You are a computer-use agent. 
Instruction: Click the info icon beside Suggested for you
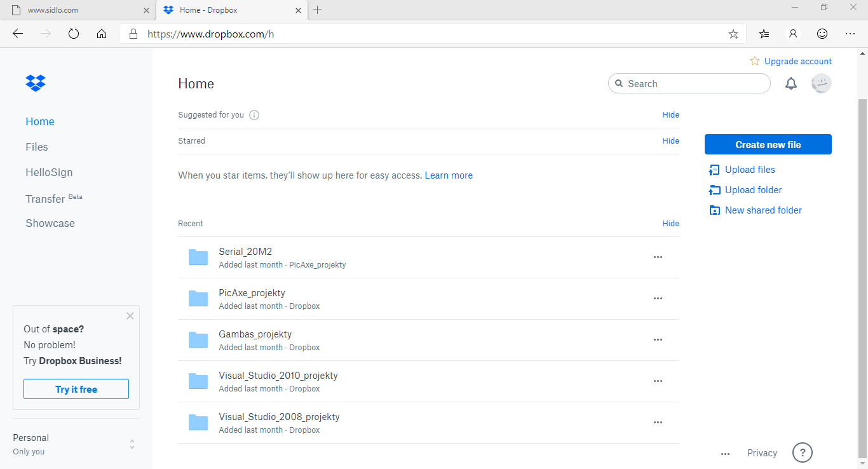tap(254, 115)
